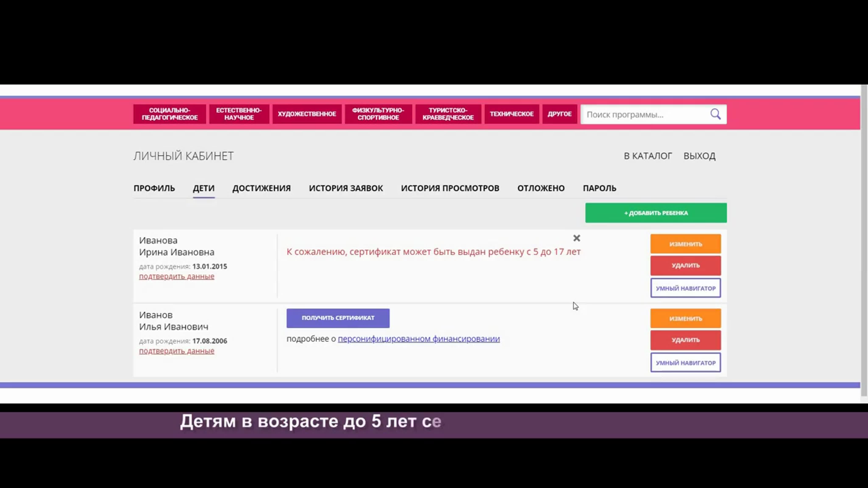The width and height of the screenshot is (868, 488).
Task: Click the name Иванов Илья Иванович
Action: coord(174,321)
